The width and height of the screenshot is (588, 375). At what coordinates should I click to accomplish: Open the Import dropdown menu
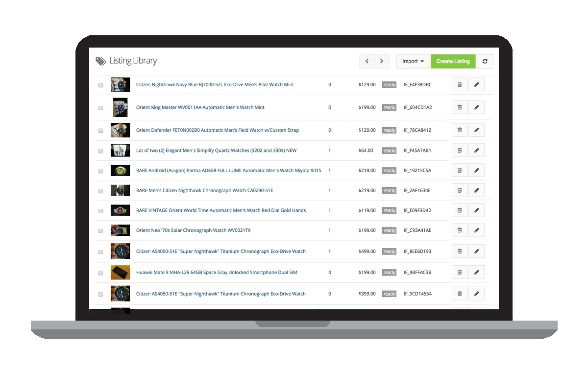(413, 61)
